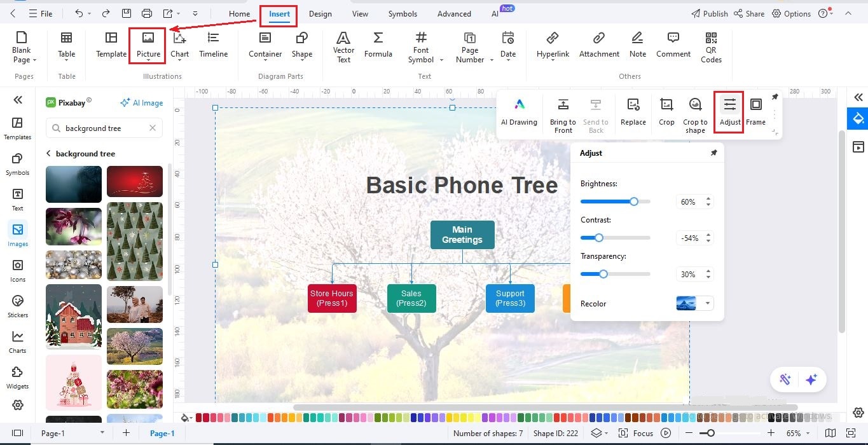Open Options
The width and height of the screenshot is (868, 445).
(x=791, y=13)
